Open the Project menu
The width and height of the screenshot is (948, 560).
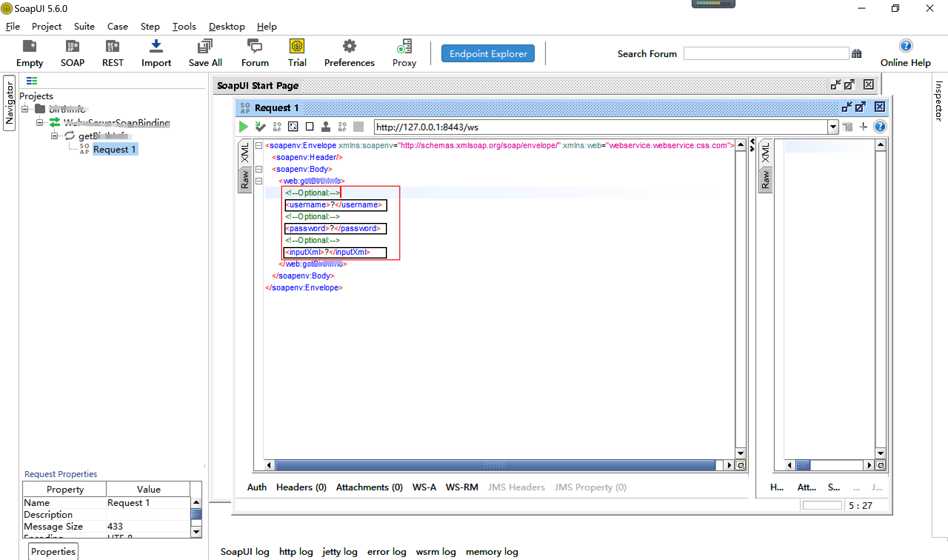(46, 26)
